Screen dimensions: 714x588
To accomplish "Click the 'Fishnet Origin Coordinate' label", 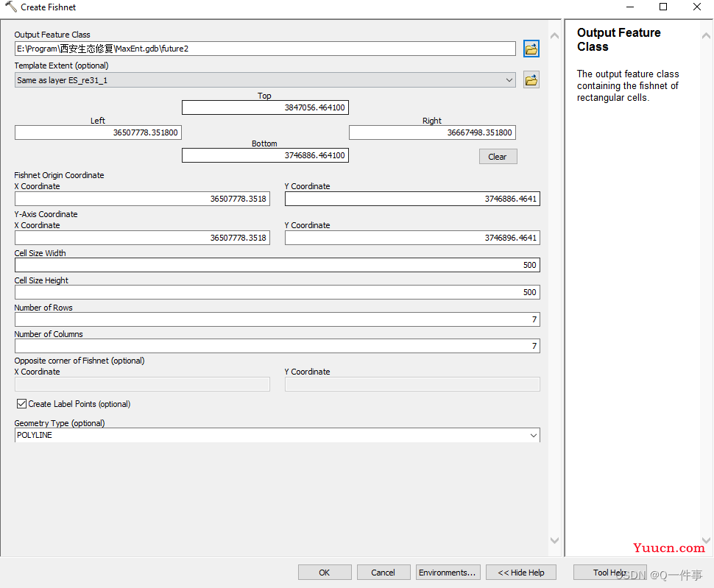I will [59, 175].
